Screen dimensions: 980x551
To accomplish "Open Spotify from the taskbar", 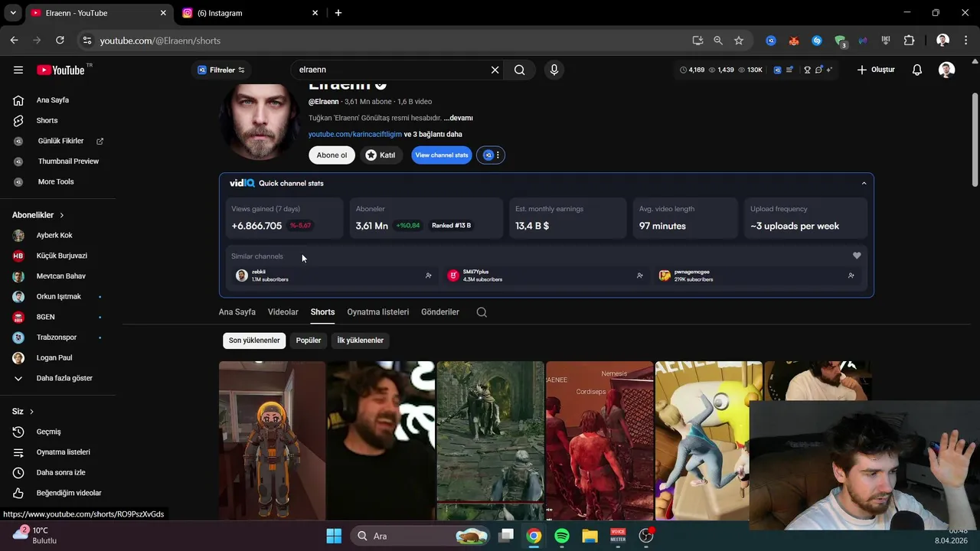I will click(x=562, y=536).
